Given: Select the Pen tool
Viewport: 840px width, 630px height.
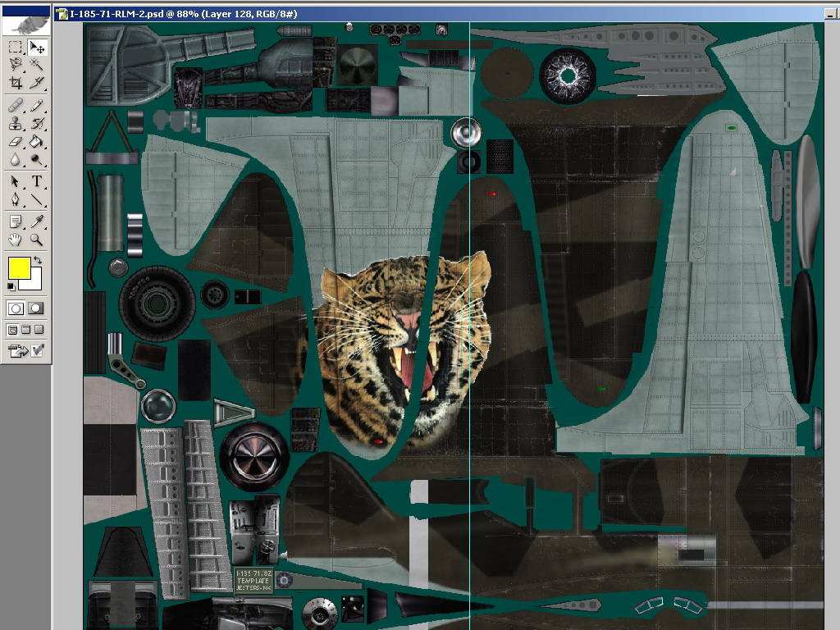Looking at the screenshot, I should [x=16, y=199].
